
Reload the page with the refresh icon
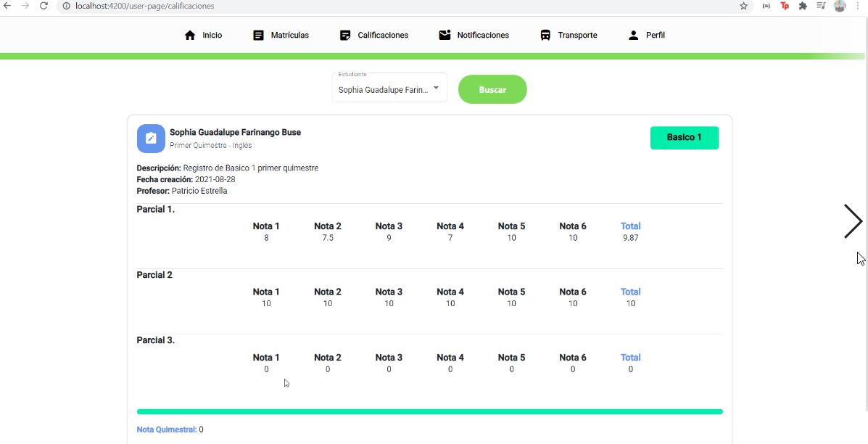[44, 7]
